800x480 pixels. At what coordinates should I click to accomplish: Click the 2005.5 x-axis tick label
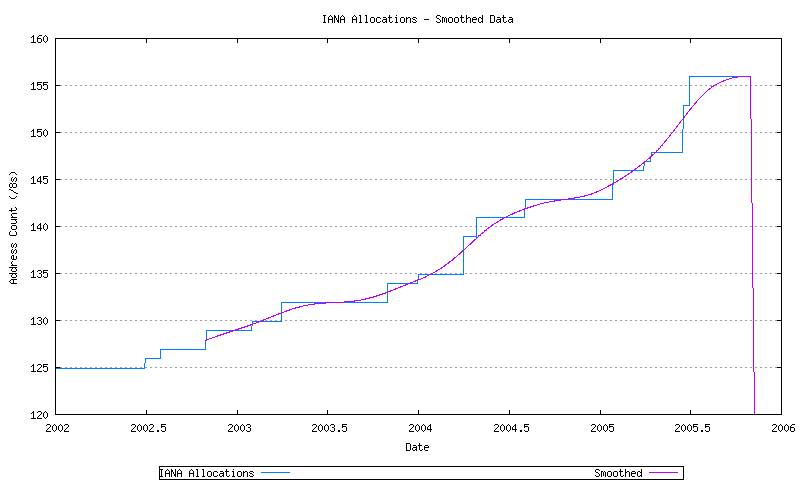click(x=690, y=428)
